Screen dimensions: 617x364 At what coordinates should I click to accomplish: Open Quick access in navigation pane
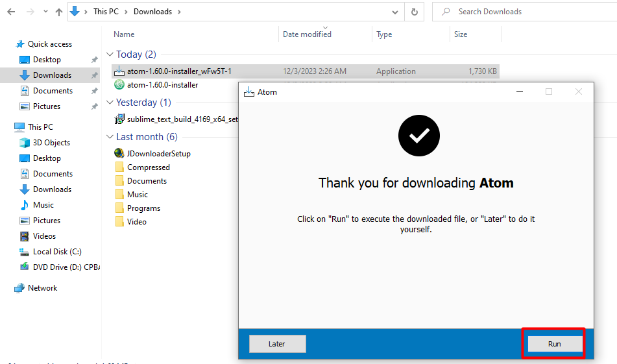(49, 44)
